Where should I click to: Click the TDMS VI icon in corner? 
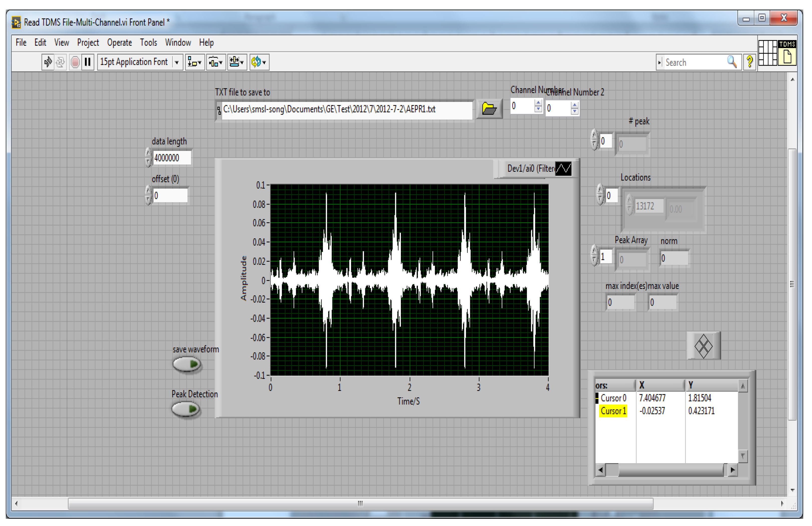click(x=787, y=53)
